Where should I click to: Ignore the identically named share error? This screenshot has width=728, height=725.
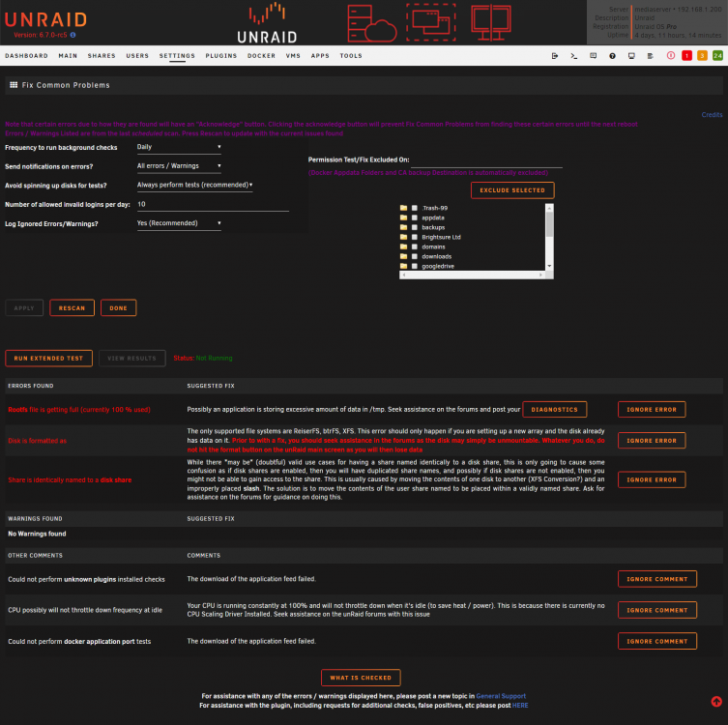pos(652,479)
